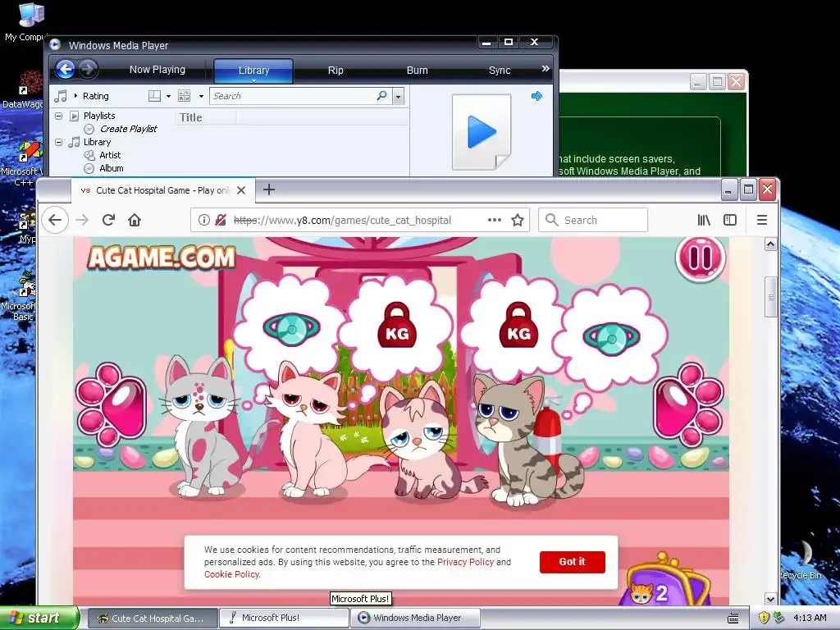The width and height of the screenshot is (840, 630).
Task: Click the security shield tray icon
Action: point(764,618)
